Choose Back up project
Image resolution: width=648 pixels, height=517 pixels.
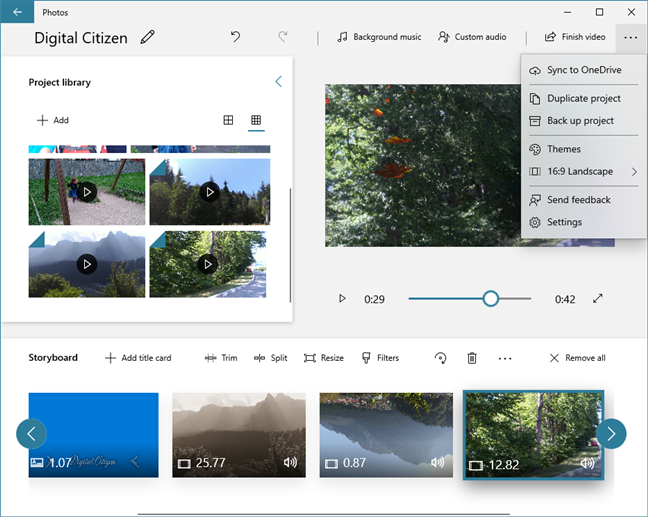click(584, 121)
